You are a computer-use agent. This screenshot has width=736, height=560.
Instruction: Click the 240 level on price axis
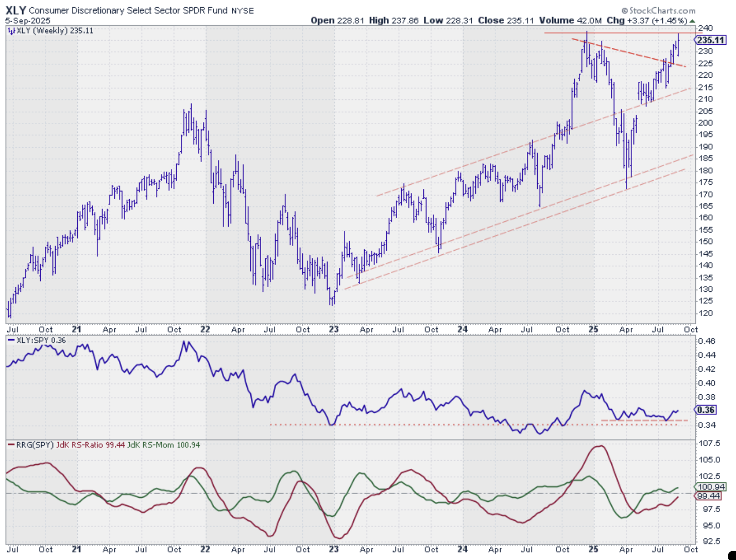pos(705,28)
